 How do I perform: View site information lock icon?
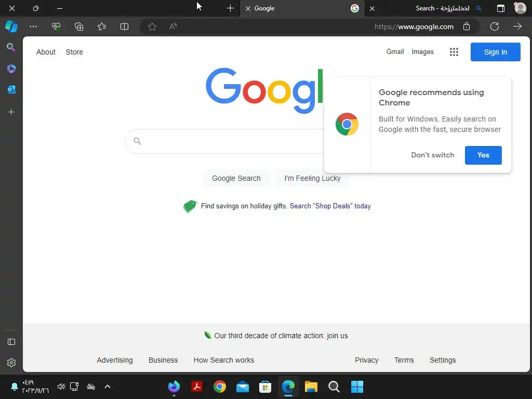467,26
